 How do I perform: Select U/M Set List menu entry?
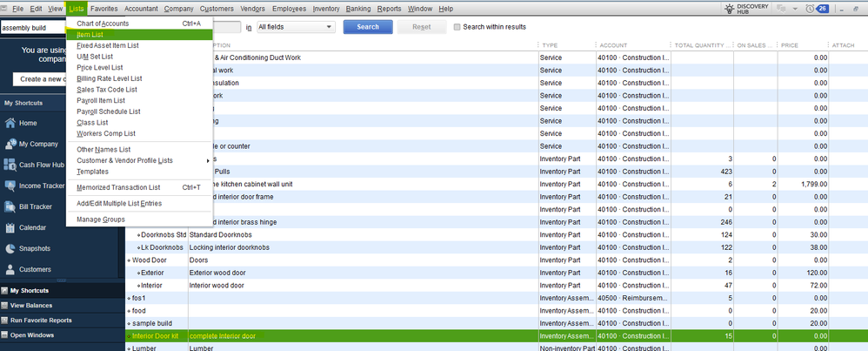(x=139, y=57)
